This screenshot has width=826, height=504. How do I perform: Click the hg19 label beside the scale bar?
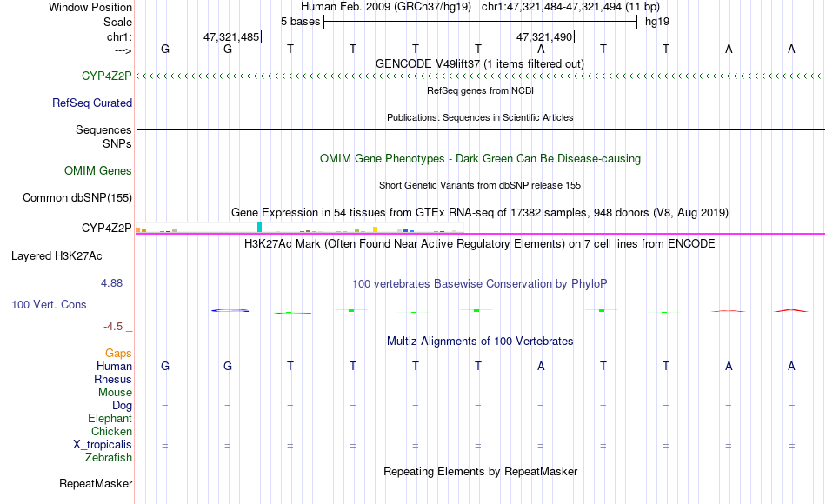click(x=657, y=22)
